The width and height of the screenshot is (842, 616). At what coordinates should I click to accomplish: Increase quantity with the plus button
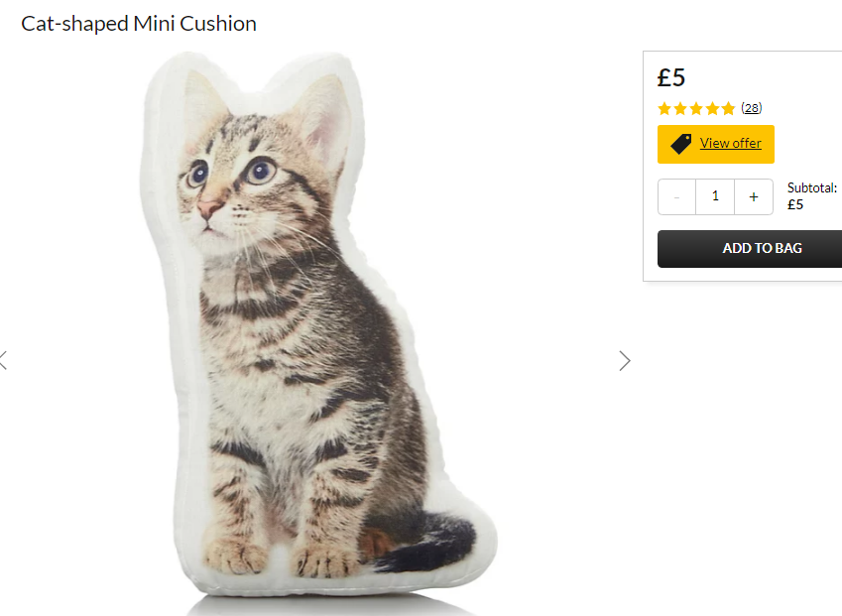click(754, 197)
